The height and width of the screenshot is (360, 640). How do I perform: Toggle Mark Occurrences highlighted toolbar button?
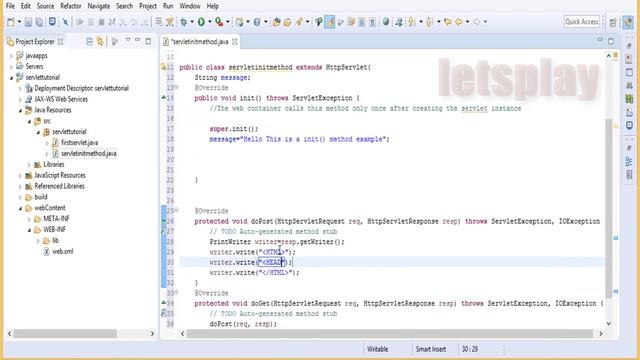pos(330,22)
